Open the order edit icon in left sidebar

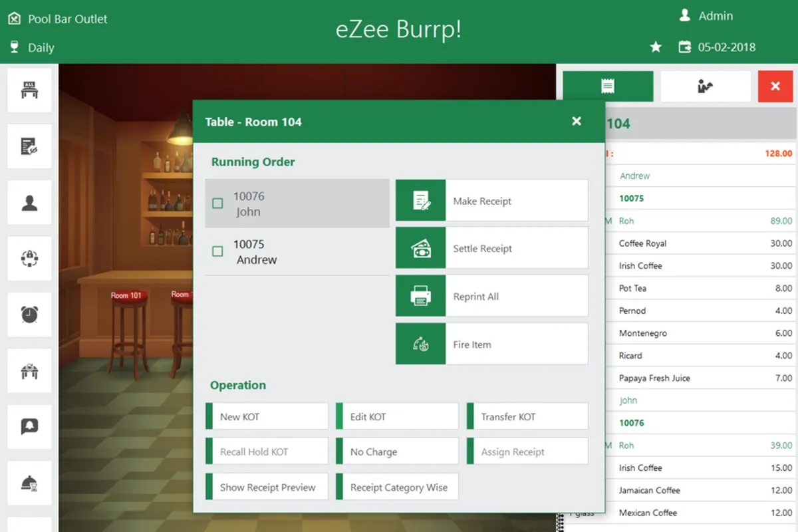point(29,146)
